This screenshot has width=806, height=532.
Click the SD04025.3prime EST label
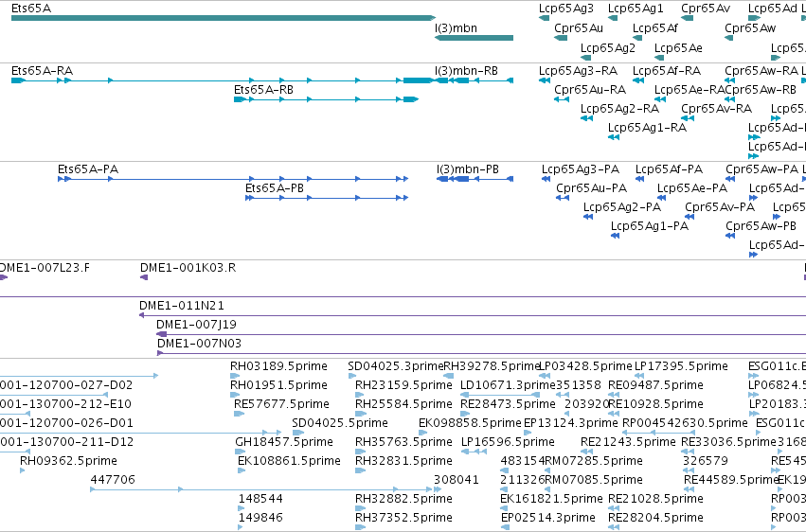point(395,366)
